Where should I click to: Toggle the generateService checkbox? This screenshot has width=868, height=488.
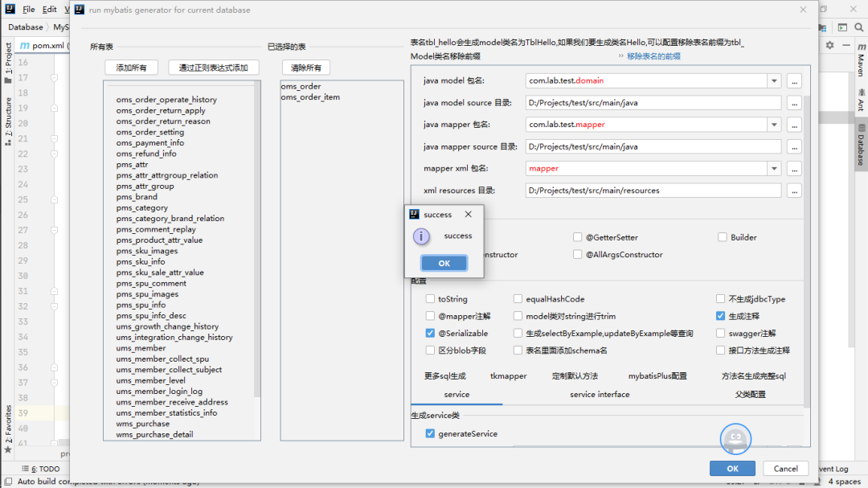tap(430, 434)
